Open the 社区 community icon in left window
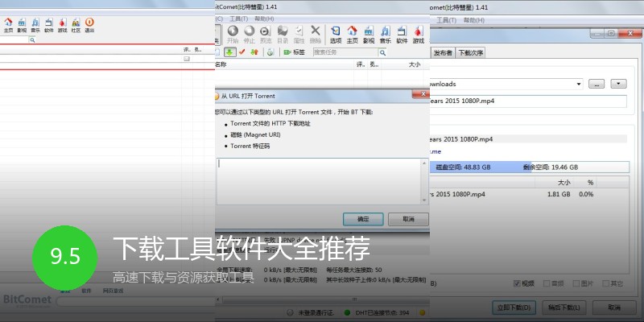 [76, 25]
